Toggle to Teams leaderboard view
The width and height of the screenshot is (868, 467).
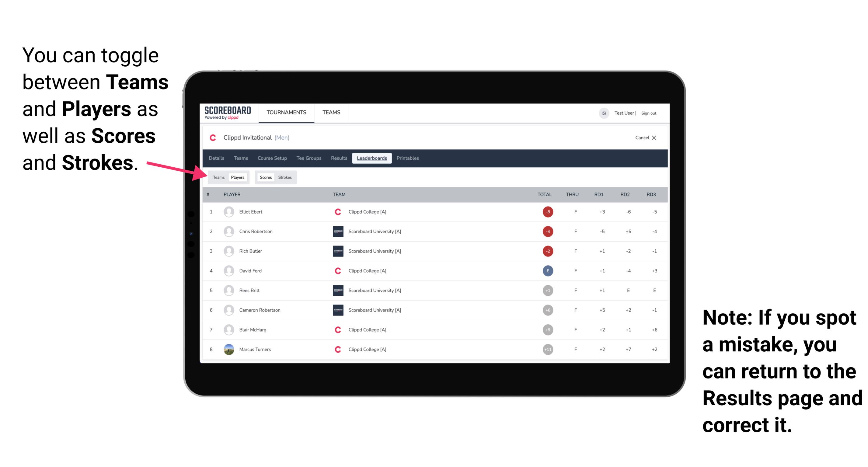218,177
